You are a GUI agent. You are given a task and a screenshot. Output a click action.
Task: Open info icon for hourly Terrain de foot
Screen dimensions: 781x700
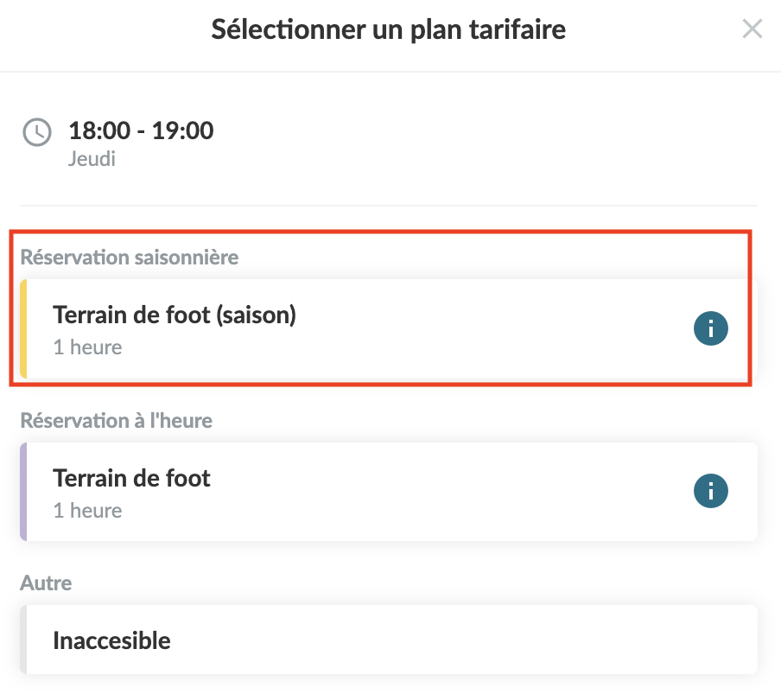(711, 492)
